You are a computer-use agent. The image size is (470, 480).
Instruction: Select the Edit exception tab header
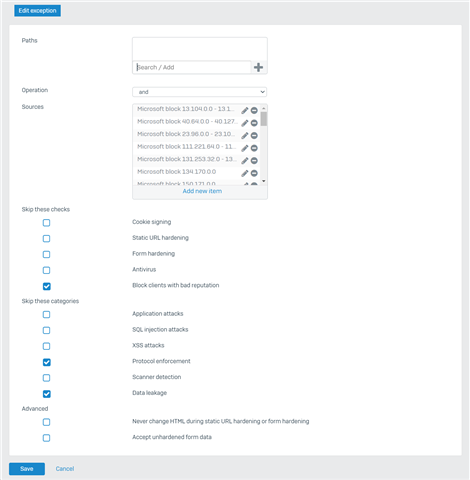click(x=37, y=11)
